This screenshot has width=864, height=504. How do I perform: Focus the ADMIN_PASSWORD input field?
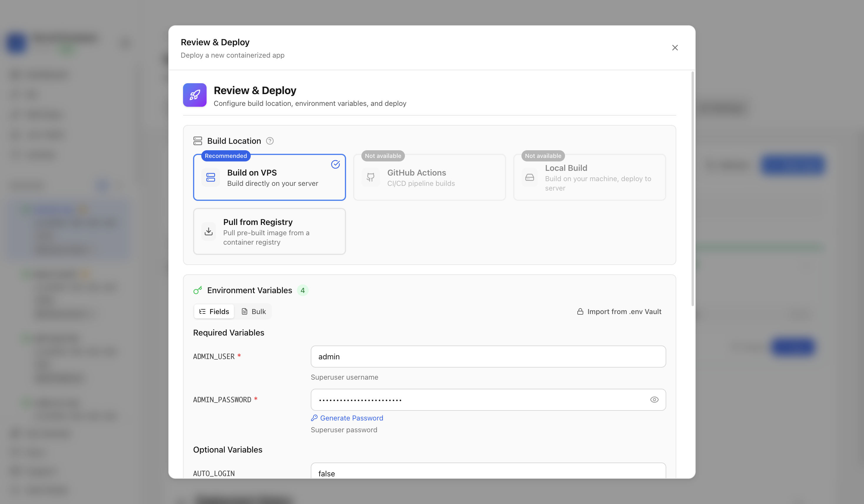(x=488, y=400)
